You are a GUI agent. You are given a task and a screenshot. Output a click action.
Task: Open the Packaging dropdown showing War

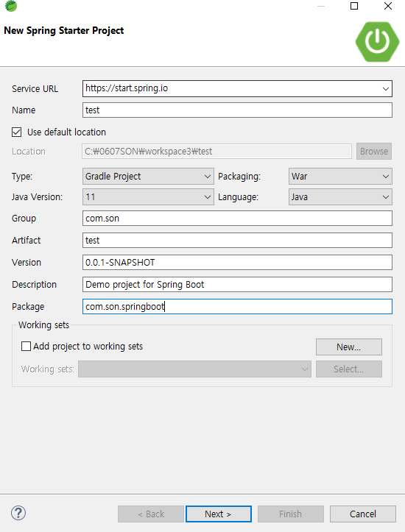(x=340, y=177)
